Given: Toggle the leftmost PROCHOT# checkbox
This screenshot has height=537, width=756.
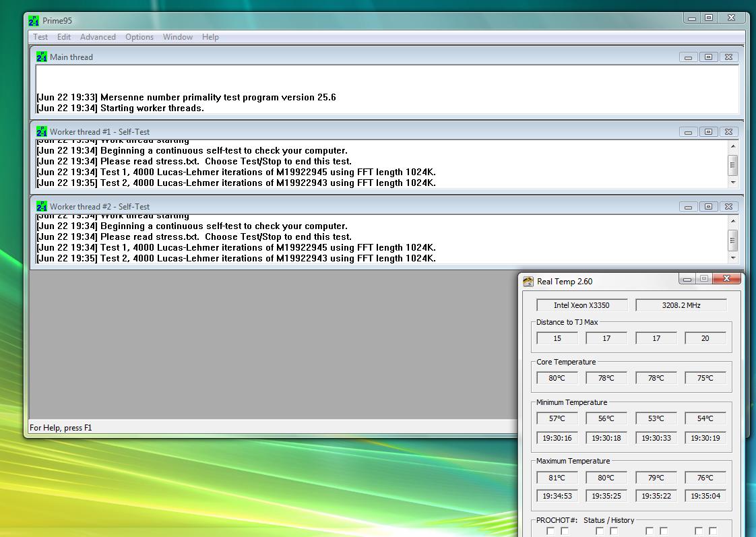Looking at the screenshot, I should tap(550, 531).
